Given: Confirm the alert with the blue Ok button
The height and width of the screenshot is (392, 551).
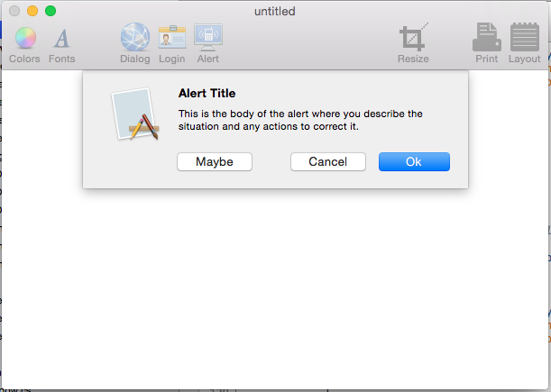Looking at the screenshot, I should [414, 162].
